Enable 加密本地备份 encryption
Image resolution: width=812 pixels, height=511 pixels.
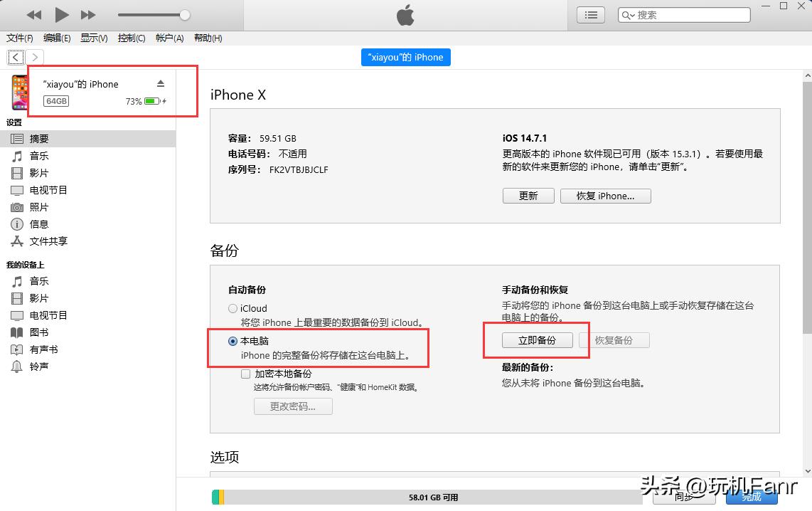[x=245, y=374]
